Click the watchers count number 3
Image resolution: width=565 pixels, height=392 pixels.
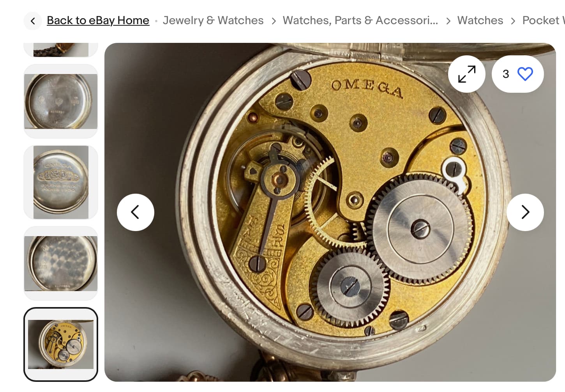pos(506,74)
